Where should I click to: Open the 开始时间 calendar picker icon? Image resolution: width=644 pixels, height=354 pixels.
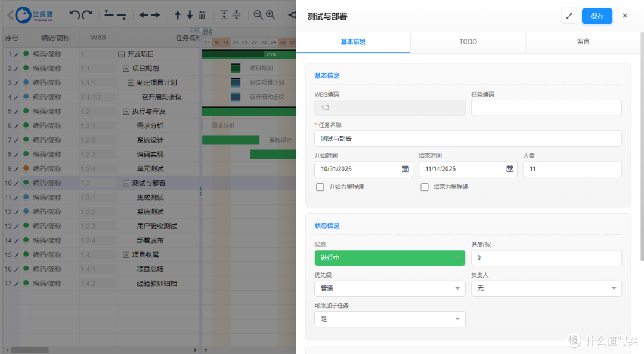coord(405,169)
